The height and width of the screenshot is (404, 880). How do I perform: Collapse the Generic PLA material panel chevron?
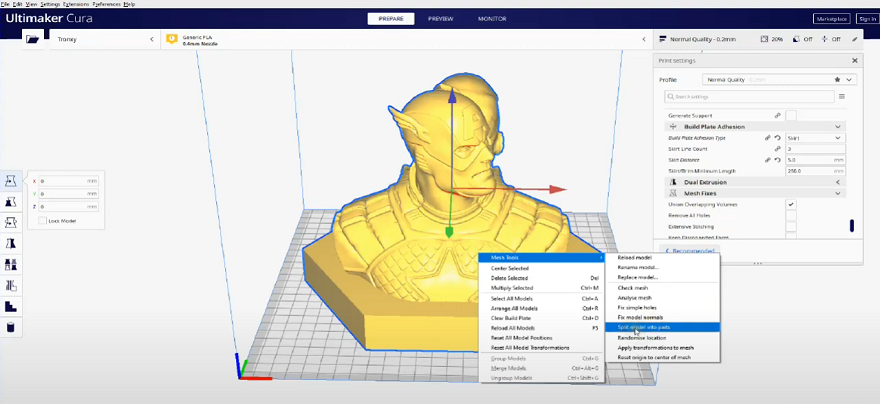click(644, 39)
